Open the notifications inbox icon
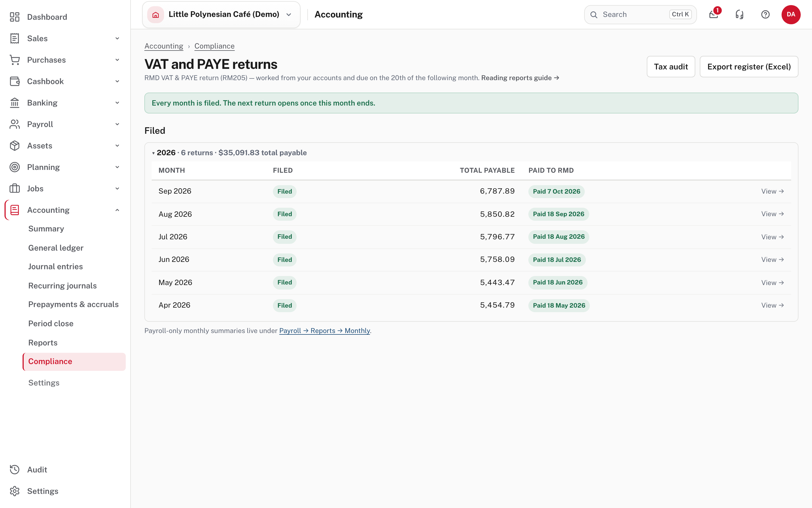 click(714, 14)
